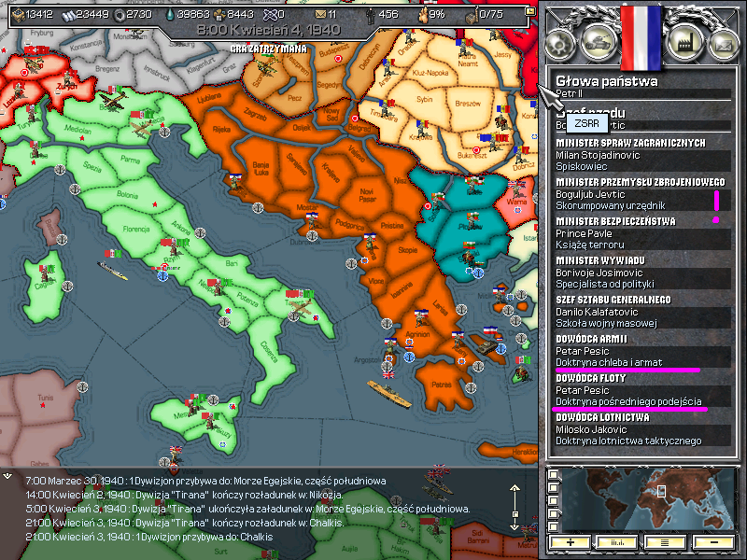Open the statistics chart button below minimap
The width and height of the screenshot is (747, 560).
coord(617,542)
